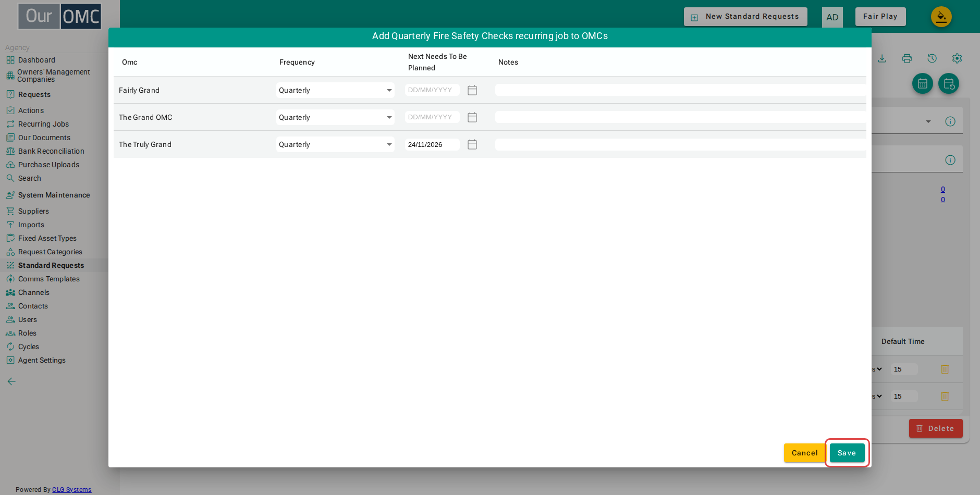The image size is (980, 495).
Task: Expand the background panel dropdown arrow
Action: coord(928,121)
